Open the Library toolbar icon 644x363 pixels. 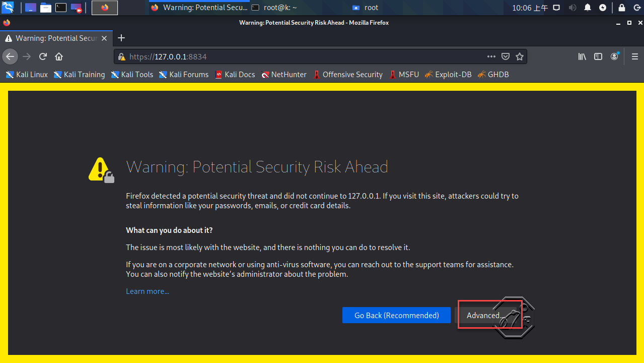coord(582,56)
